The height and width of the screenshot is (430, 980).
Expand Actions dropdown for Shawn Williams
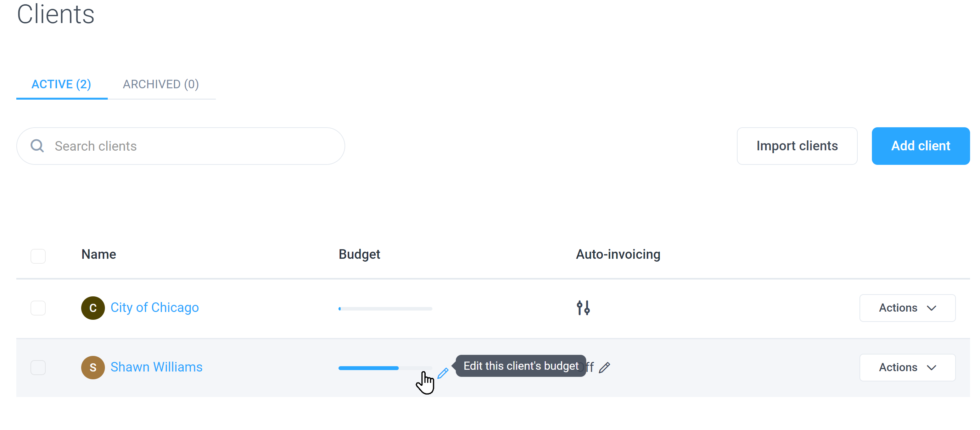point(907,367)
